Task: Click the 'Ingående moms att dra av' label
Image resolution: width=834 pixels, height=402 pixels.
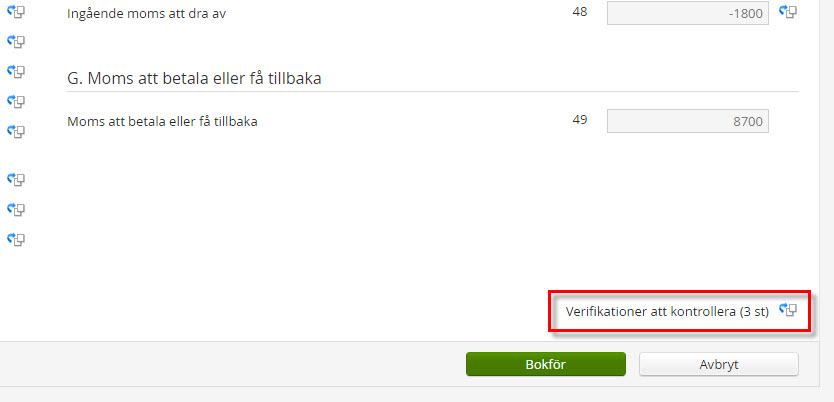Action: point(147,14)
